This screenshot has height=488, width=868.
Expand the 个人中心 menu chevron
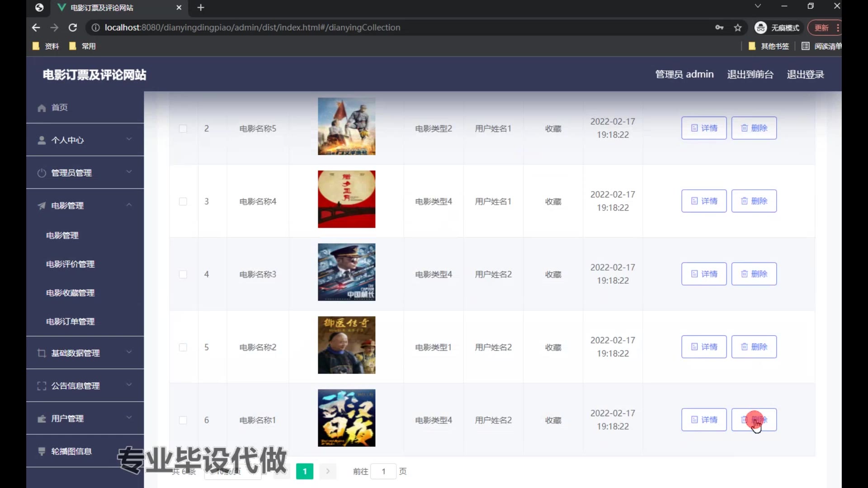click(129, 139)
